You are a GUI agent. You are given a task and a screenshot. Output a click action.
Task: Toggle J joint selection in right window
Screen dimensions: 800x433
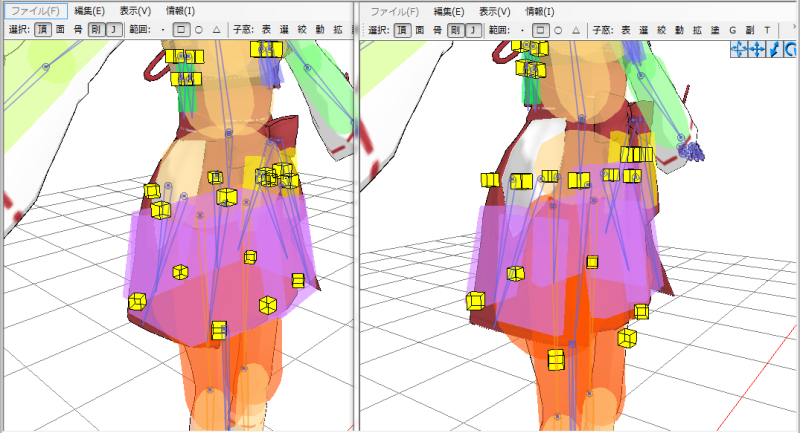(x=473, y=30)
